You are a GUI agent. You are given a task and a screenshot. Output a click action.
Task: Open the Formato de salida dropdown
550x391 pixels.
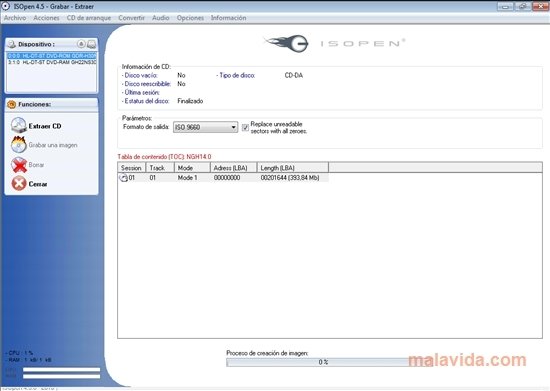pos(205,127)
